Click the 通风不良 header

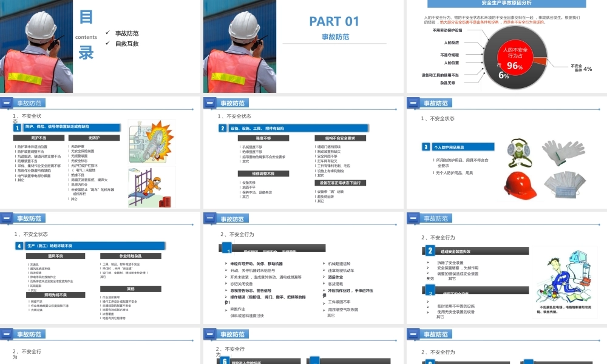pyautogui.click(x=55, y=256)
